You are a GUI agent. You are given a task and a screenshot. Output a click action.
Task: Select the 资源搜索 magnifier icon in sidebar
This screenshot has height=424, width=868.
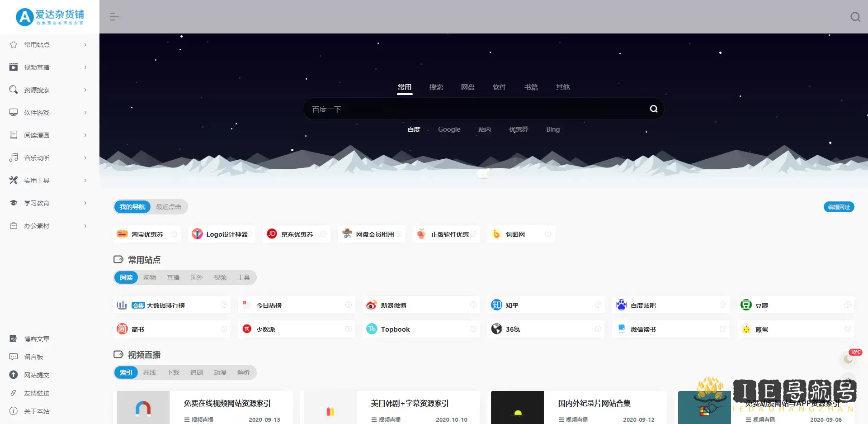coord(14,90)
